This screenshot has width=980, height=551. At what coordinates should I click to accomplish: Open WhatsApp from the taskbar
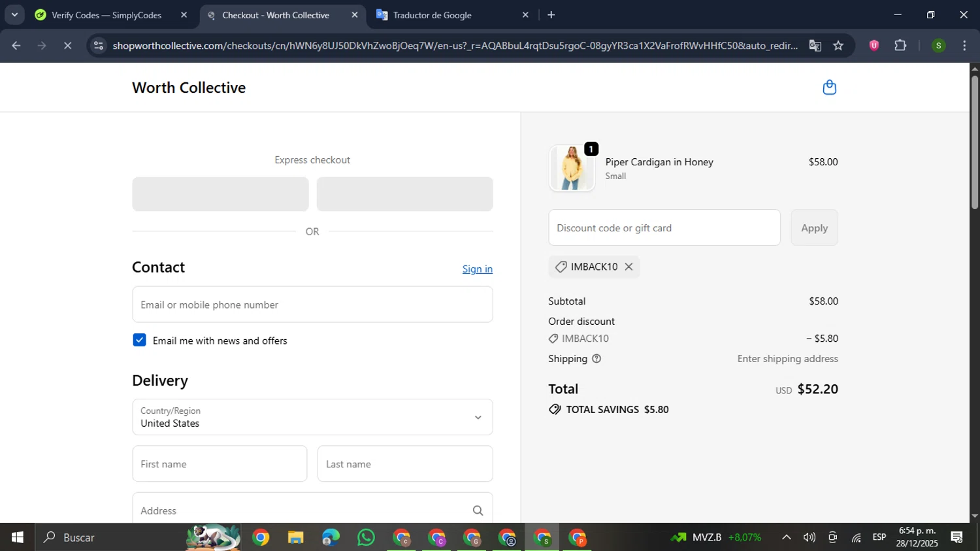pyautogui.click(x=367, y=537)
